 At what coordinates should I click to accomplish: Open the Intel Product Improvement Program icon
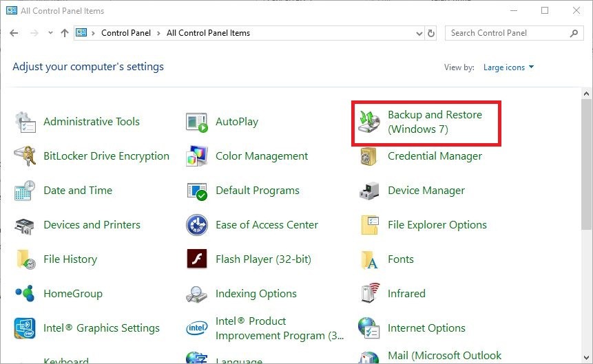point(197,328)
